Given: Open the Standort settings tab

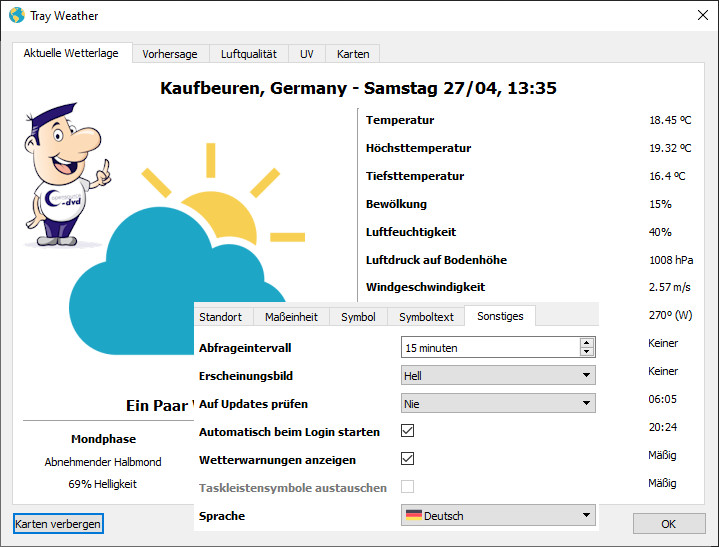Looking at the screenshot, I should click(x=220, y=317).
